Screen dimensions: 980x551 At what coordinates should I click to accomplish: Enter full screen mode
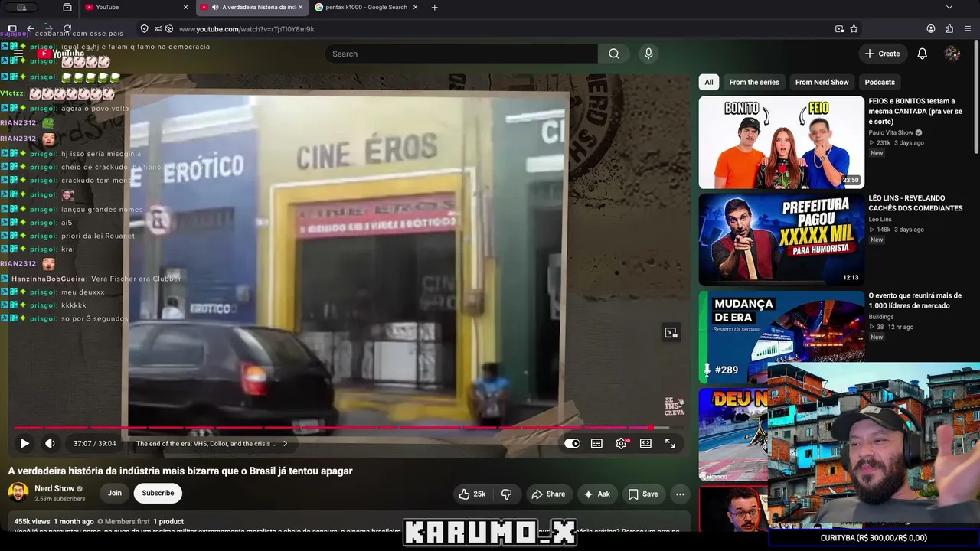point(670,443)
